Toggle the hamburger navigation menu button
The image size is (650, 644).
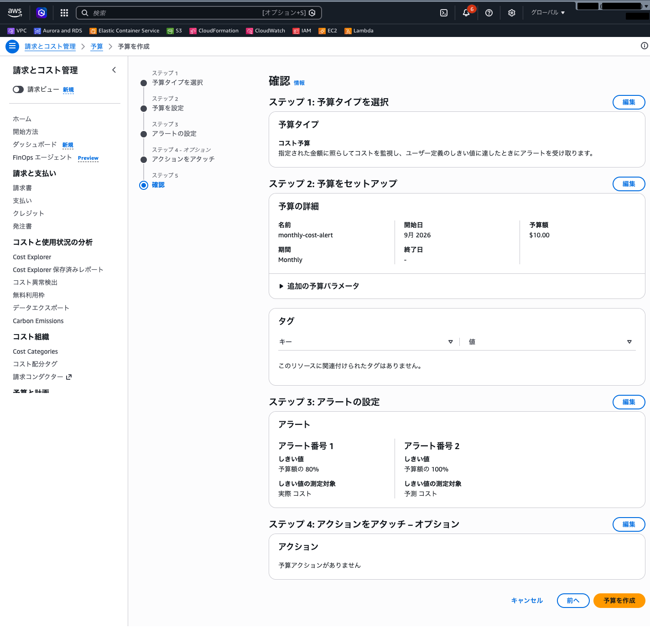[12, 46]
